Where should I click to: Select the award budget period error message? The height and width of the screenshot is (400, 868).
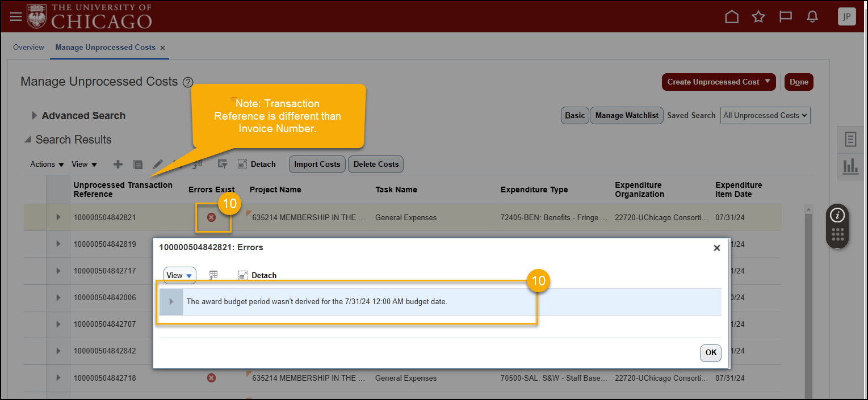pos(317,302)
